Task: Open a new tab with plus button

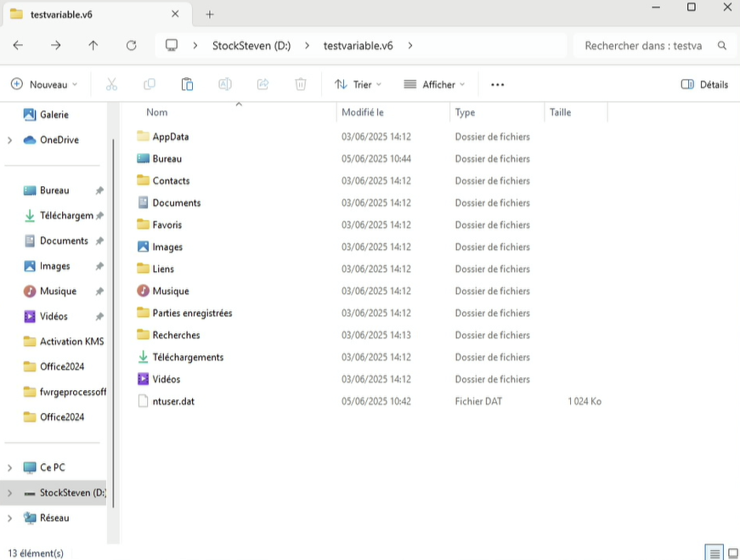Action: tap(210, 14)
